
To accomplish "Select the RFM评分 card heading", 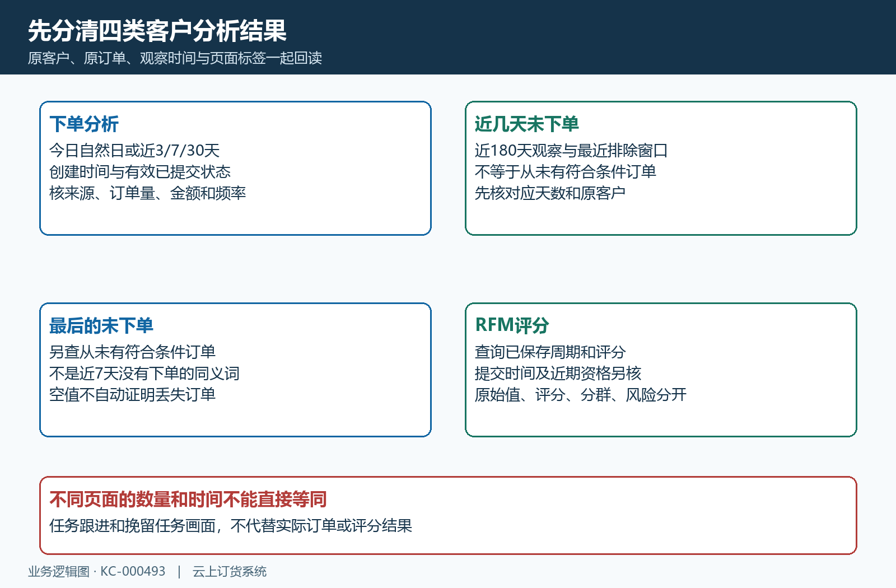I will tap(512, 325).
